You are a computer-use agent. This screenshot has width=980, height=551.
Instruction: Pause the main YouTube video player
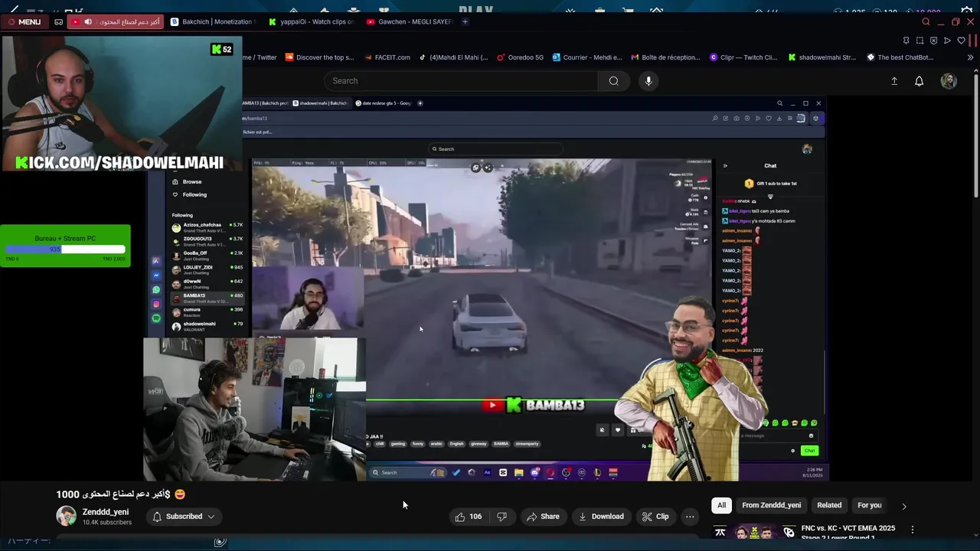coord(486,289)
